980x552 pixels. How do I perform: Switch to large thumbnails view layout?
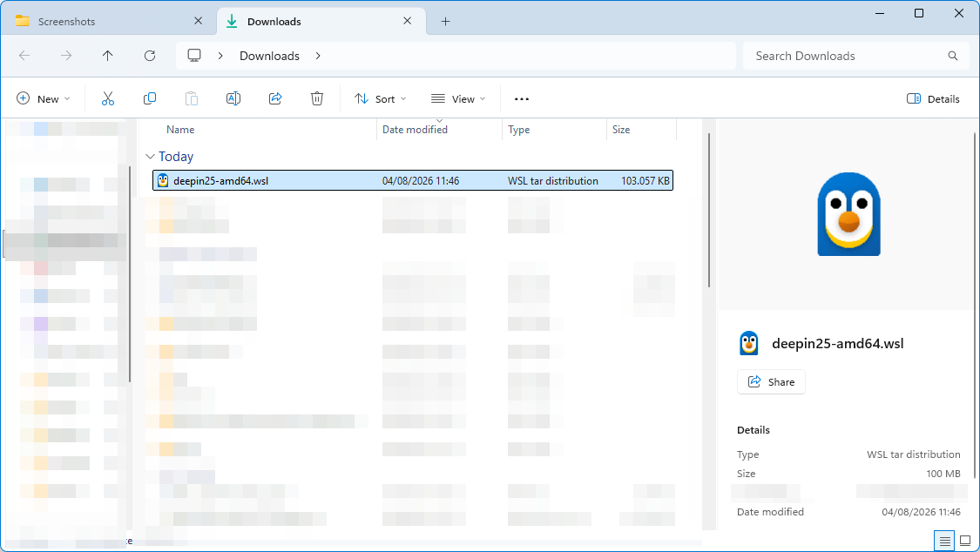coord(965,541)
